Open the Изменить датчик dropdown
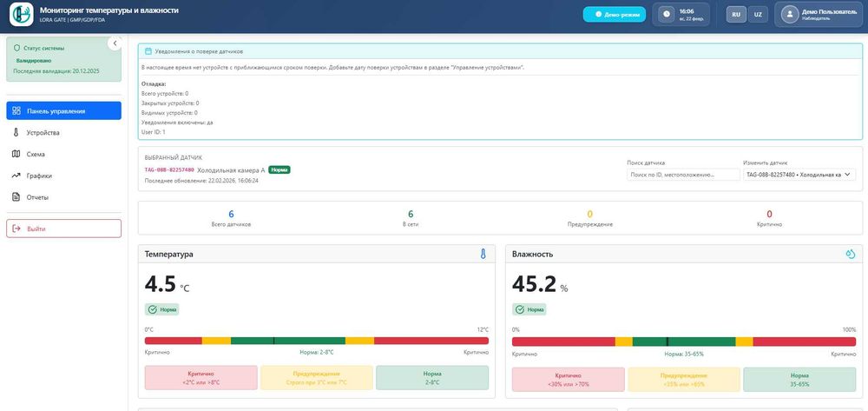This screenshot has width=868, height=411. coord(799,175)
